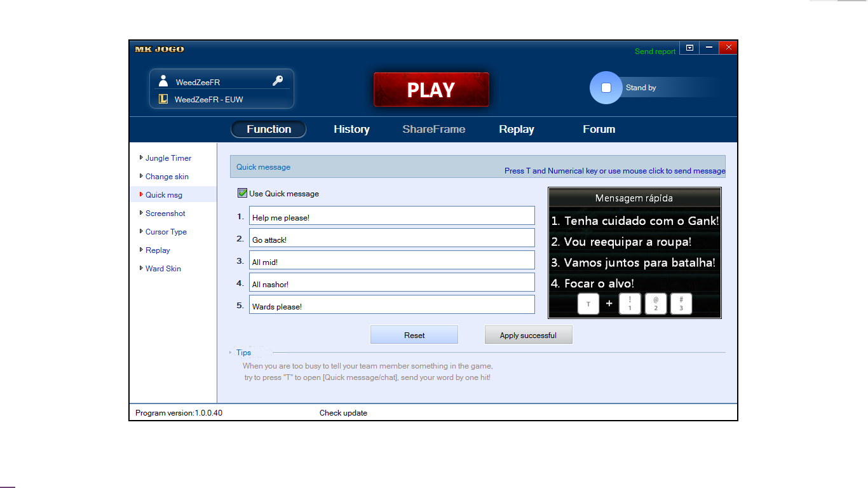868x488 pixels.
Task: Select Cursor Type in the sidebar
Action: [x=166, y=232]
